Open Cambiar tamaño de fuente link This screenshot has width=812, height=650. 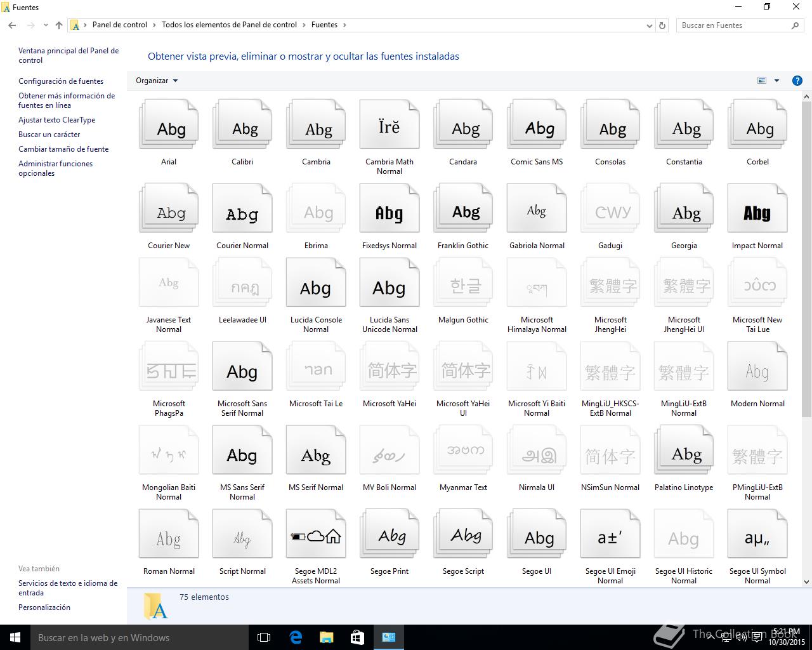coord(63,149)
